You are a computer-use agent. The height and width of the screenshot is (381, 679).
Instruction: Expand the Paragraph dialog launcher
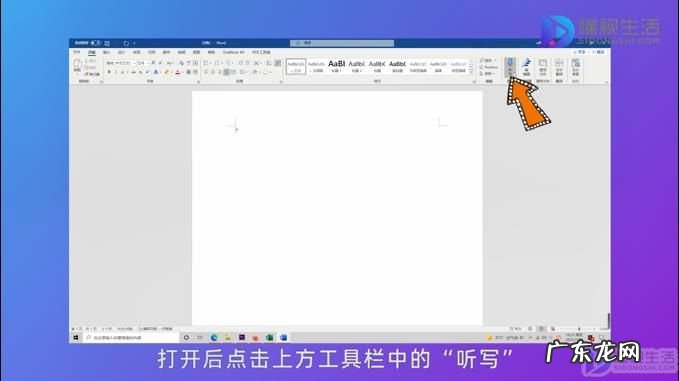point(281,82)
